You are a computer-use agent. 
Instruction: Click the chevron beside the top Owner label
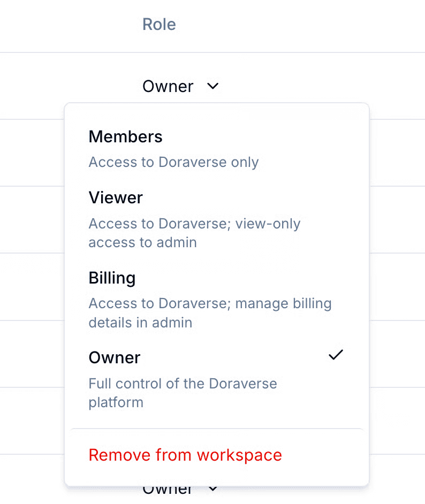[x=213, y=86]
